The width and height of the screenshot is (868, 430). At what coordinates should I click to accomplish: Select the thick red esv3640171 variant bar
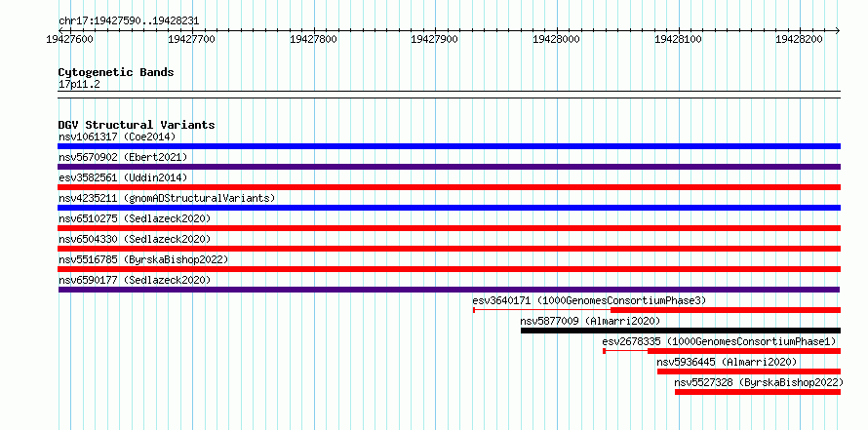coord(726,310)
